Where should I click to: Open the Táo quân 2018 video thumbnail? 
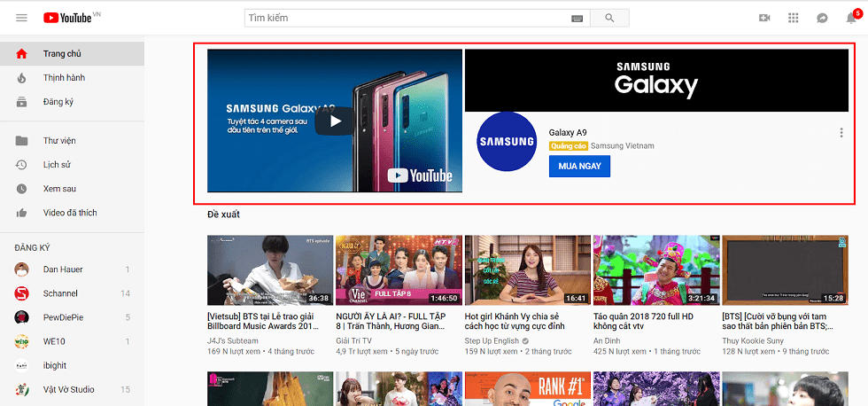[x=656, y=270]
